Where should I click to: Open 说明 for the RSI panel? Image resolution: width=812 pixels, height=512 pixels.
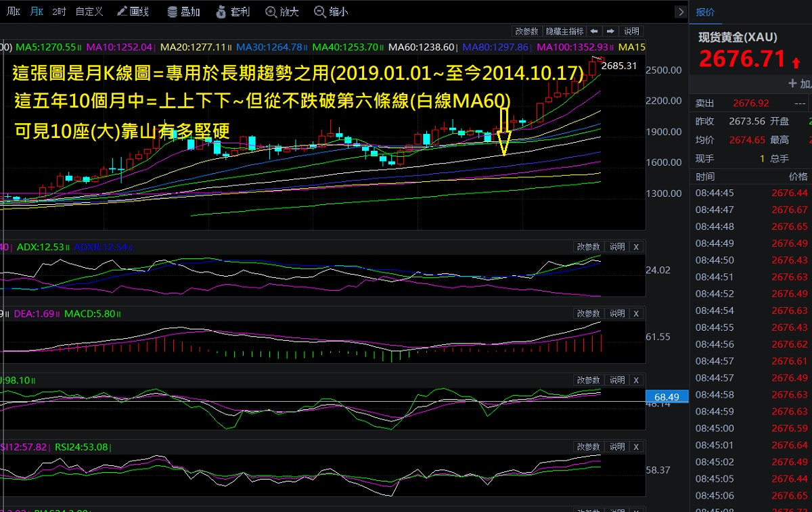coord(616,446)
